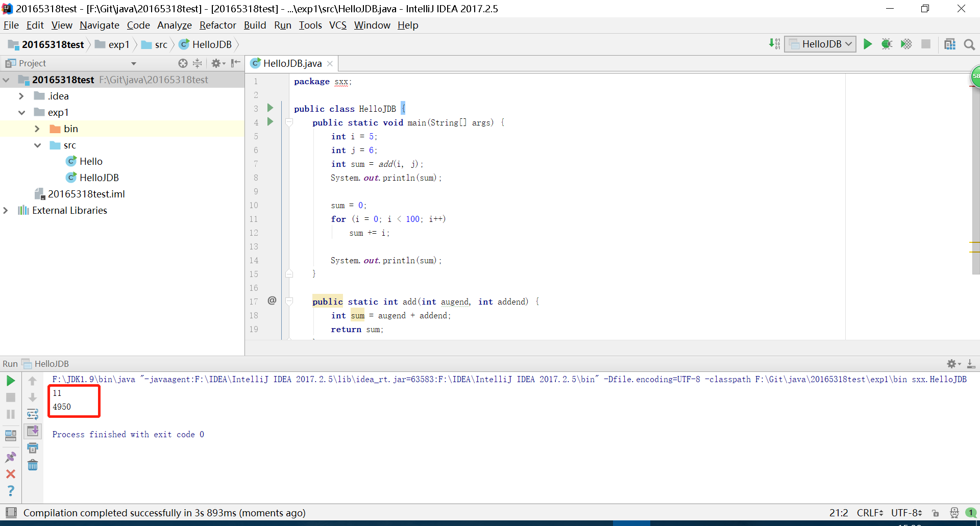Click the Stop square in Run panel
The image size is (980, 526).
point(11,397)
